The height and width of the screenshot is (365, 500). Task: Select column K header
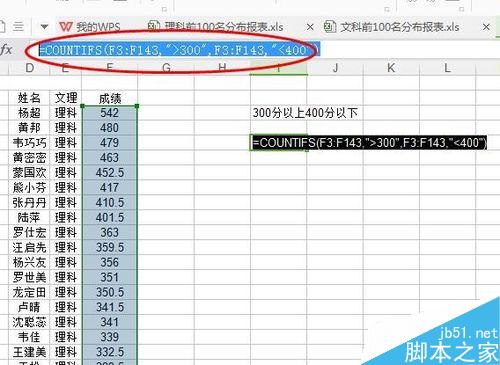point(391,68)
